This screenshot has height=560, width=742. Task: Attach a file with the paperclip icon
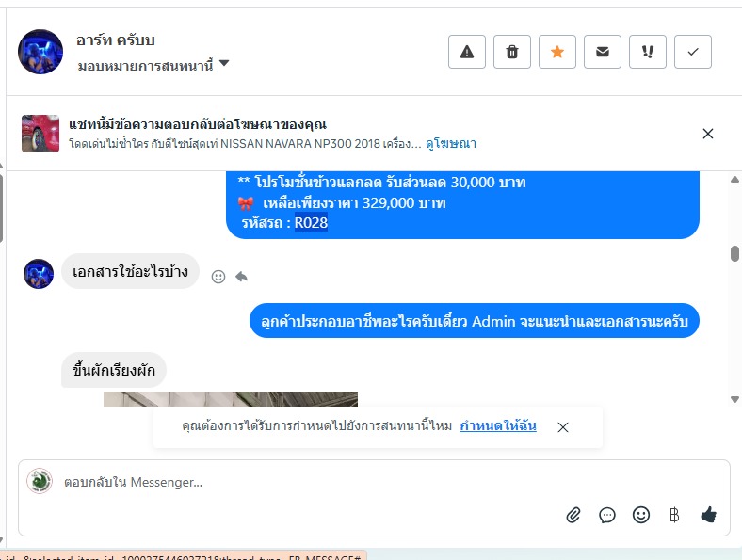click(x=573, y=515)
